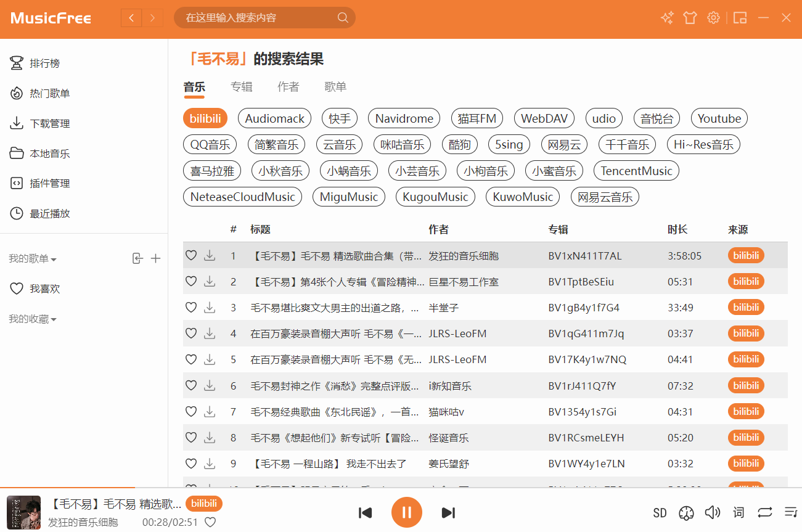Show lyrics with the 词 button
802x532 pixels.
point(739,512)
